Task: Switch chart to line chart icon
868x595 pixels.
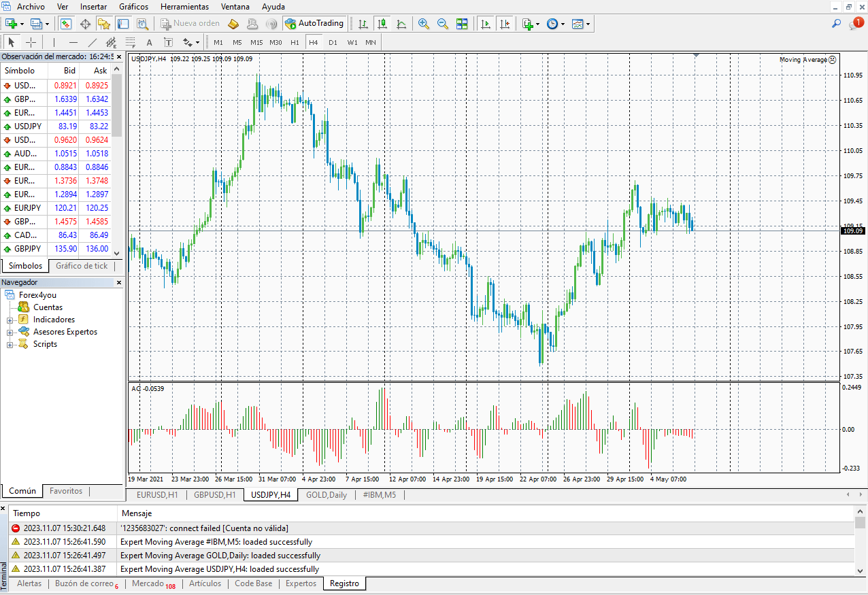Action: coord(401,24)
